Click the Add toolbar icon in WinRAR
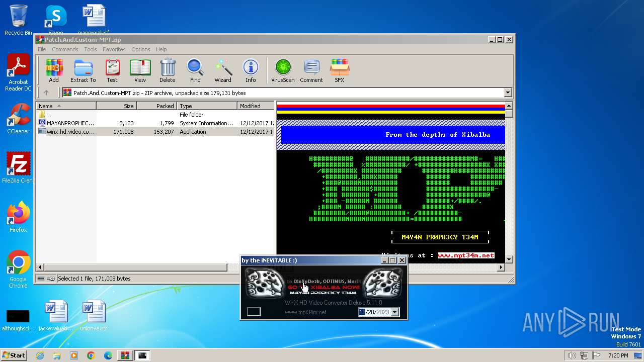This screenshot has height=362, width=644. pyautogui.click(x=54, y=70)
